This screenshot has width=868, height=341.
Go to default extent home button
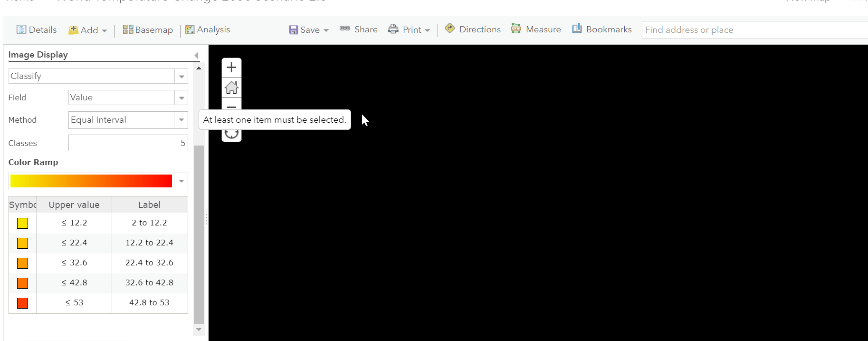pos(231,88)
